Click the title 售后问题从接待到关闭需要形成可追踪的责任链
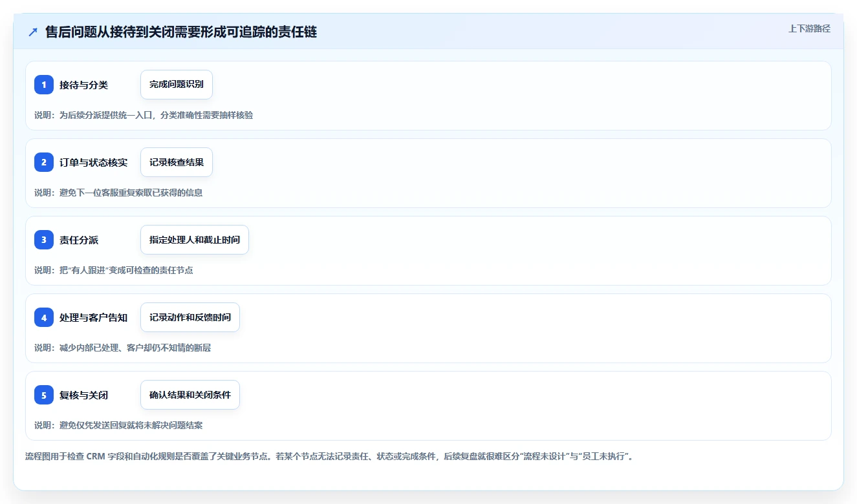The image size is (857, 504). pyautogui.click(x=181, y=32)
